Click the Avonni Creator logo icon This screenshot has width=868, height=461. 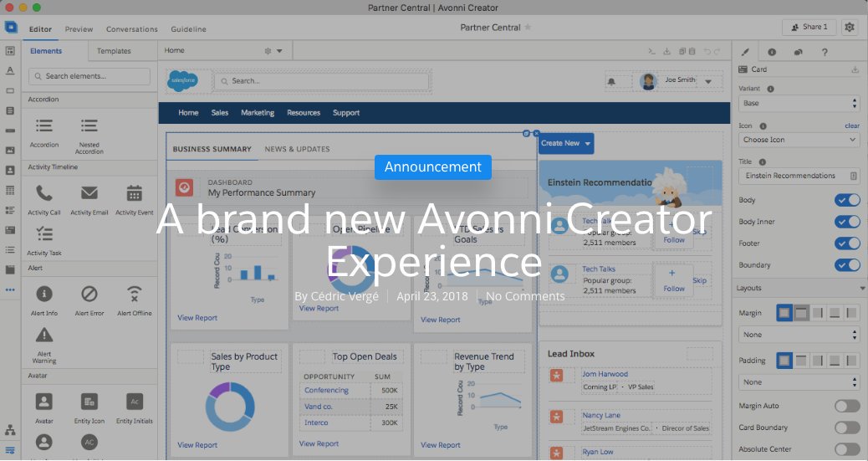pos(11,27)
